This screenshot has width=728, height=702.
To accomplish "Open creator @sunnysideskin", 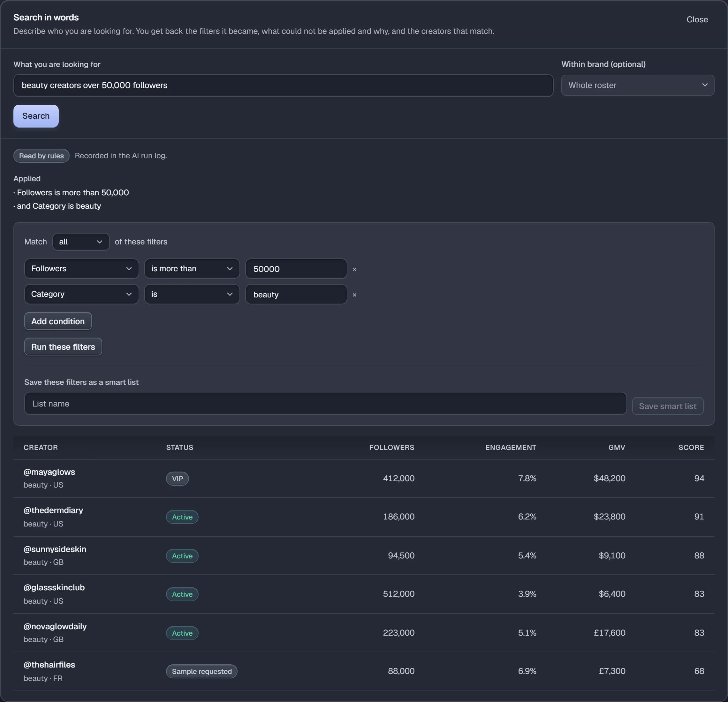I will point(55,549).
